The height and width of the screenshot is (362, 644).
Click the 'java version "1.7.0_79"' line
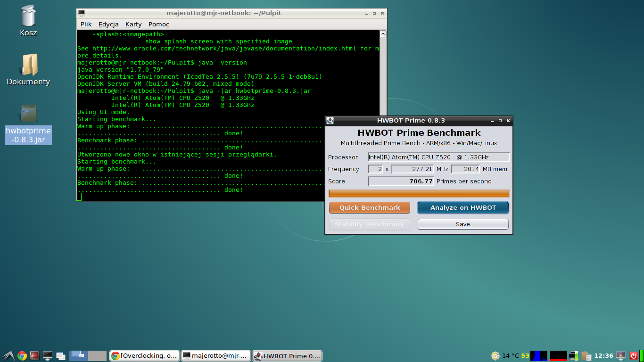click(x=121, y=70)
